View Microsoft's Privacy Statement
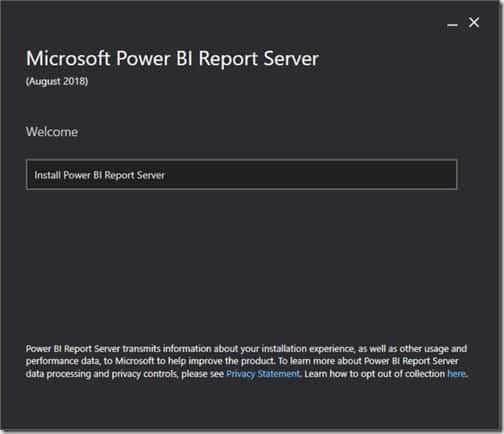504x434 pixels. pos(263,374)
